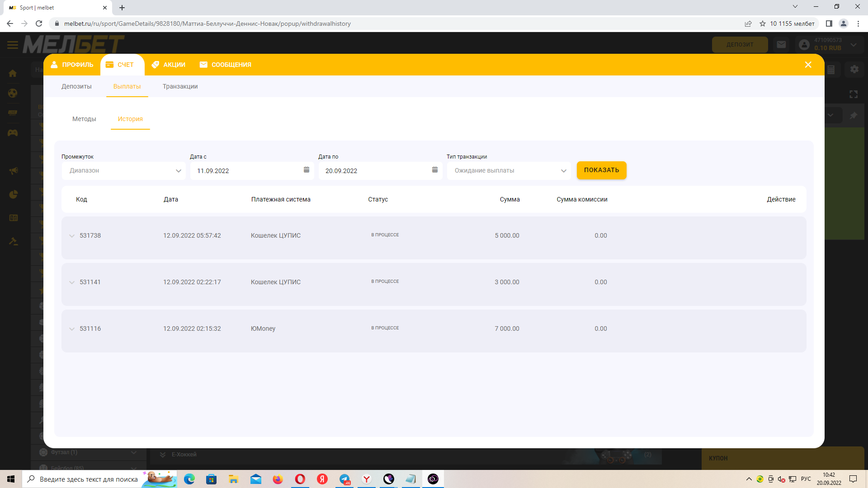Expand withdrawal row 531141

tap(72, 282)
